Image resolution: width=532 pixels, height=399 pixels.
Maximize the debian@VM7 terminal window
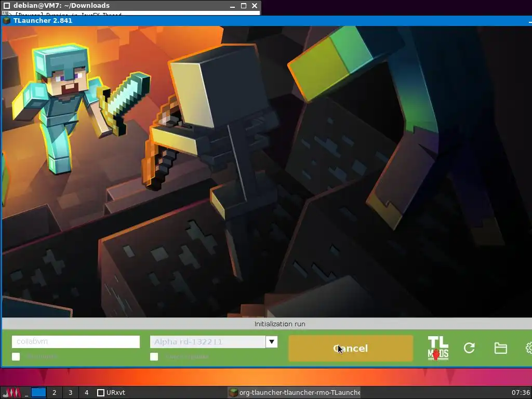(x=244, y=5)
